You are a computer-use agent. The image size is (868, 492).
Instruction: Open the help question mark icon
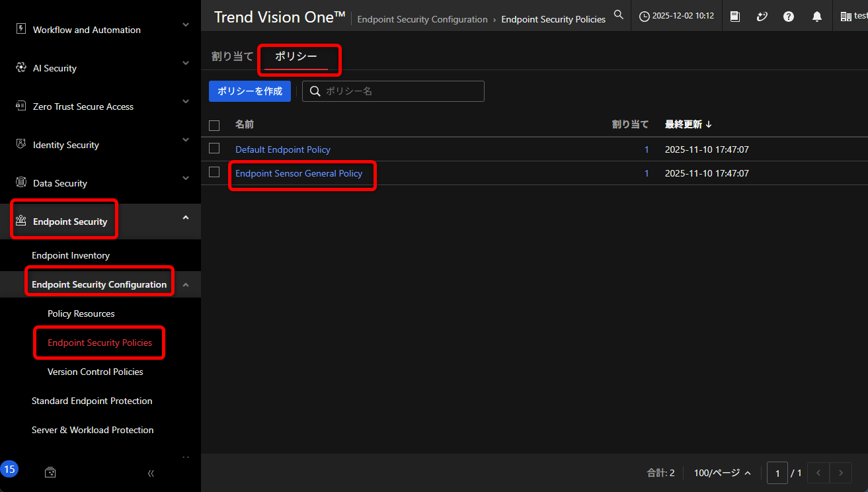[789, 17]
